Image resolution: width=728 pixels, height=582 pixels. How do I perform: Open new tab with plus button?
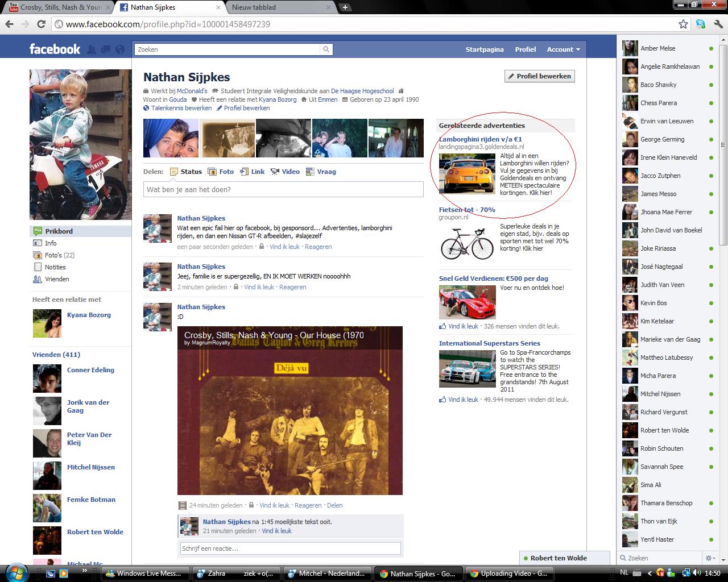click(345, 7)
